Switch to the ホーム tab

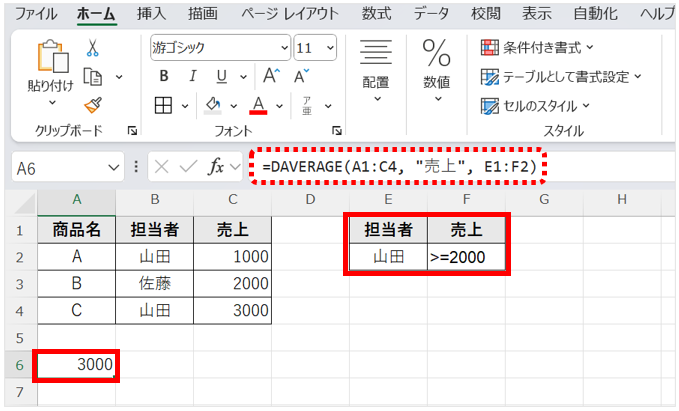[96, 14]
